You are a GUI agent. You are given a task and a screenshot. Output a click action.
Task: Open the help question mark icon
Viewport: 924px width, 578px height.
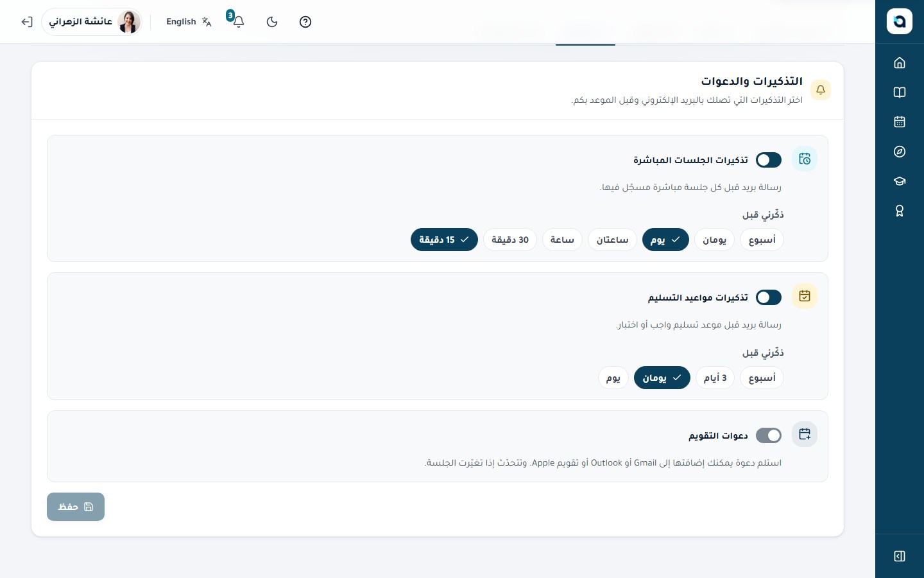point(305,22)
